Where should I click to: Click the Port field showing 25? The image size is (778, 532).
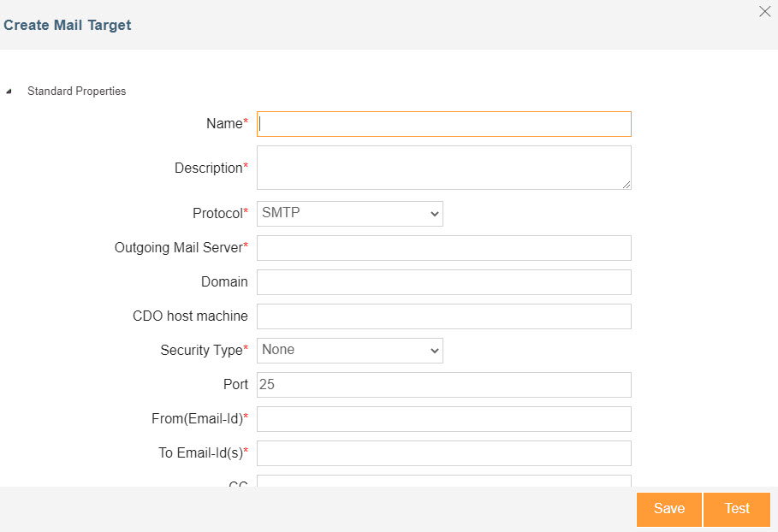(443, 385)
